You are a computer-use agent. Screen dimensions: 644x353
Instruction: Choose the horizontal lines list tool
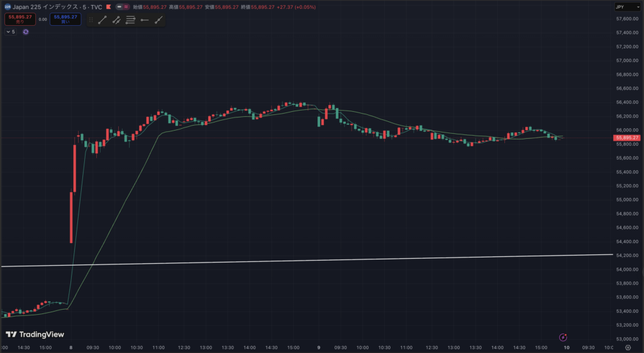coord(131,20)
